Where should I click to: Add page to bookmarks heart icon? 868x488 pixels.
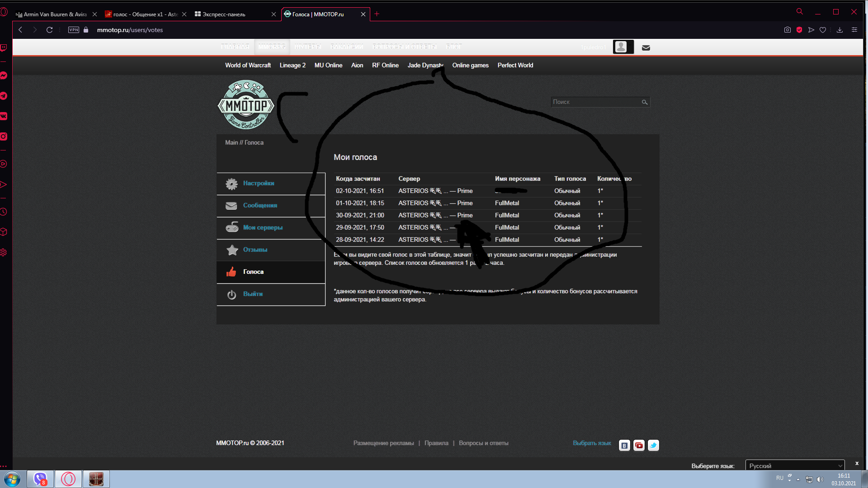(x=823, y=30)
